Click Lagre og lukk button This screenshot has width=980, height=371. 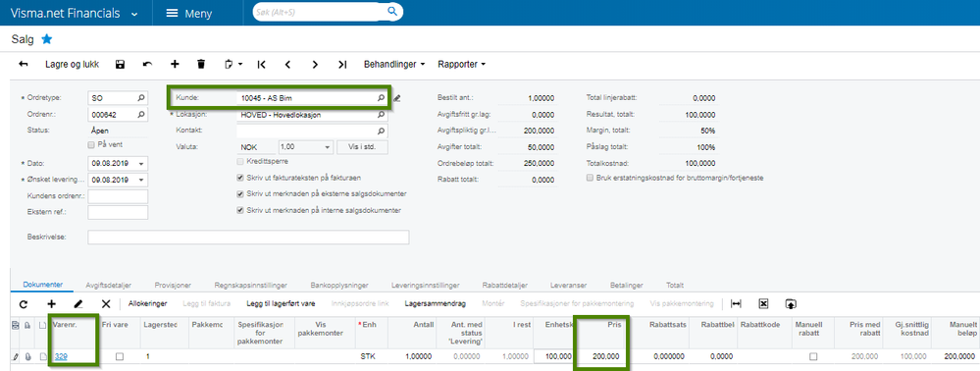[x=72, y=65]
